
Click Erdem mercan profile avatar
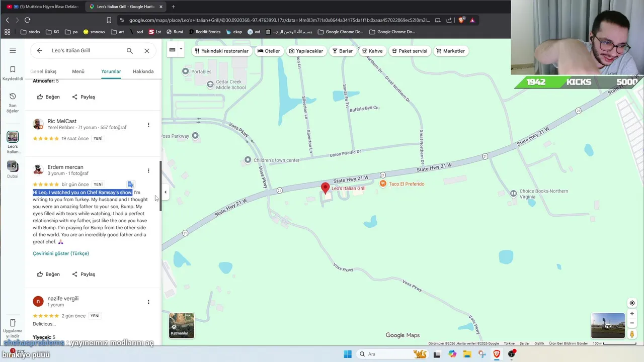[x=38, y=170]
